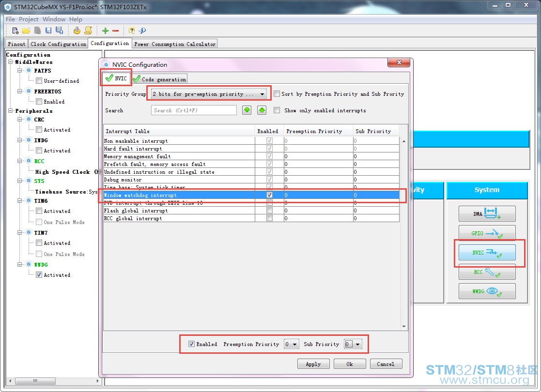Click the Search input field
Viewport: 541px width, 392px height.
(194, 110)
